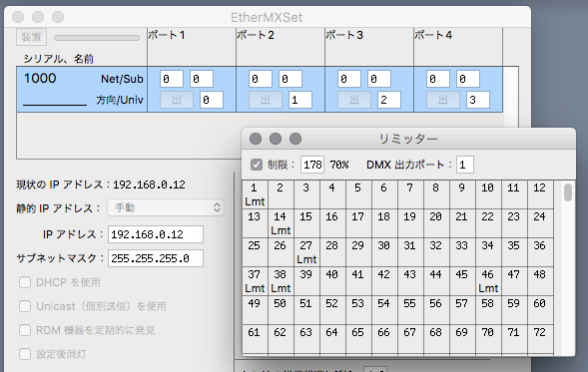Minimize the リミッター window
The width and height of the screenshot is (588, 372).
coord(276,139)
